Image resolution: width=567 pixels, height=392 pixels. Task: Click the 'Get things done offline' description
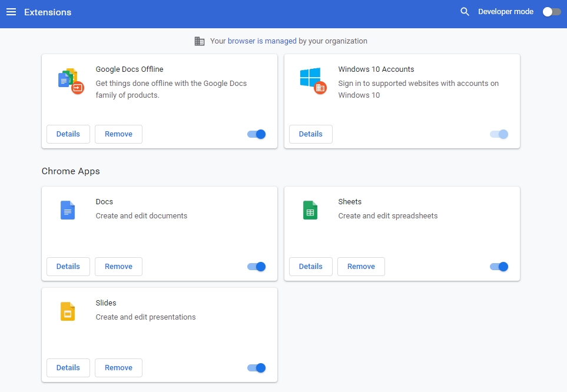tap(171, 89)
